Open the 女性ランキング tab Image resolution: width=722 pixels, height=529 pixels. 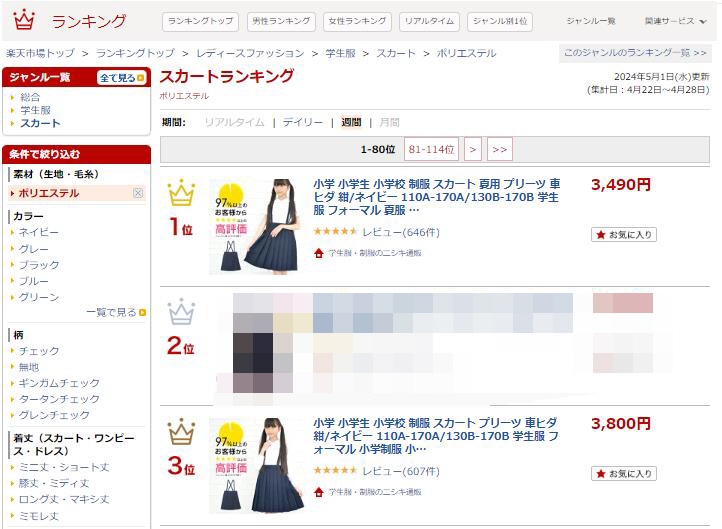357,21
